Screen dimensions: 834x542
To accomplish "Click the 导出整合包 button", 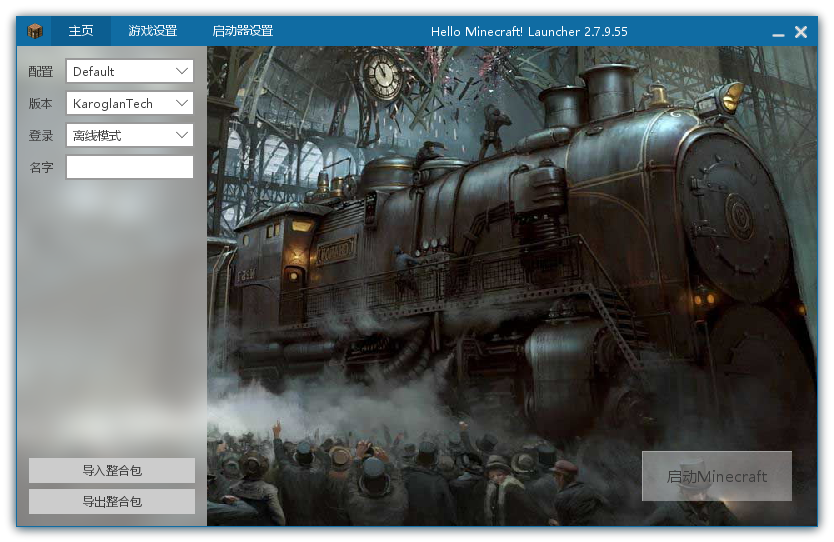I will (x=112, y=501).
